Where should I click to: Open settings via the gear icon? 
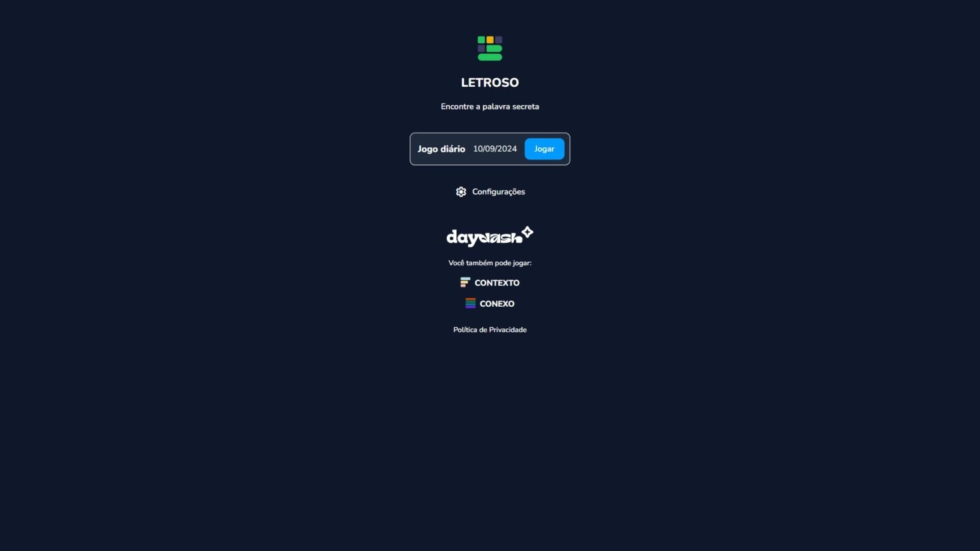461,192
